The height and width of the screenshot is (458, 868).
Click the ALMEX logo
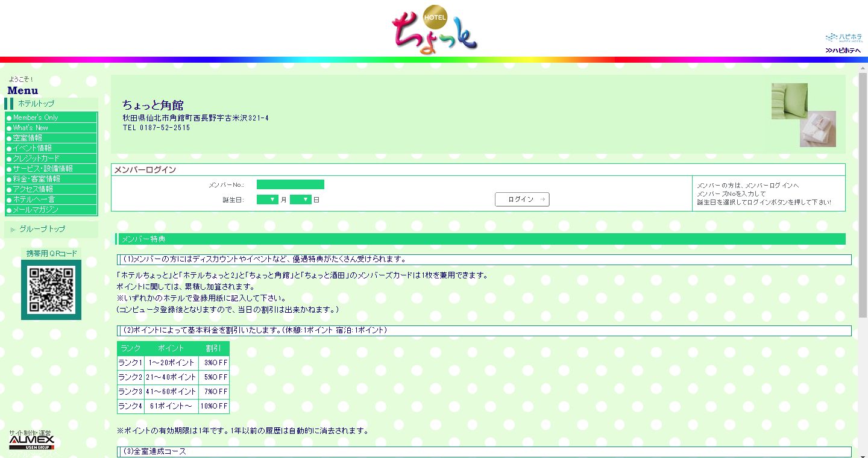32,442
